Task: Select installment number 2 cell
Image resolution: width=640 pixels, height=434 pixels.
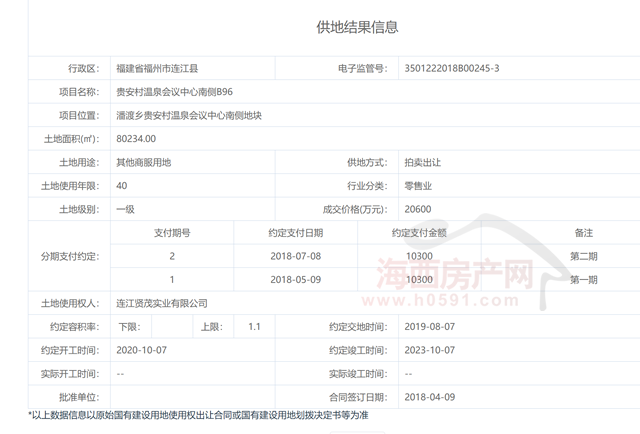Action: (x=172, y=256)
